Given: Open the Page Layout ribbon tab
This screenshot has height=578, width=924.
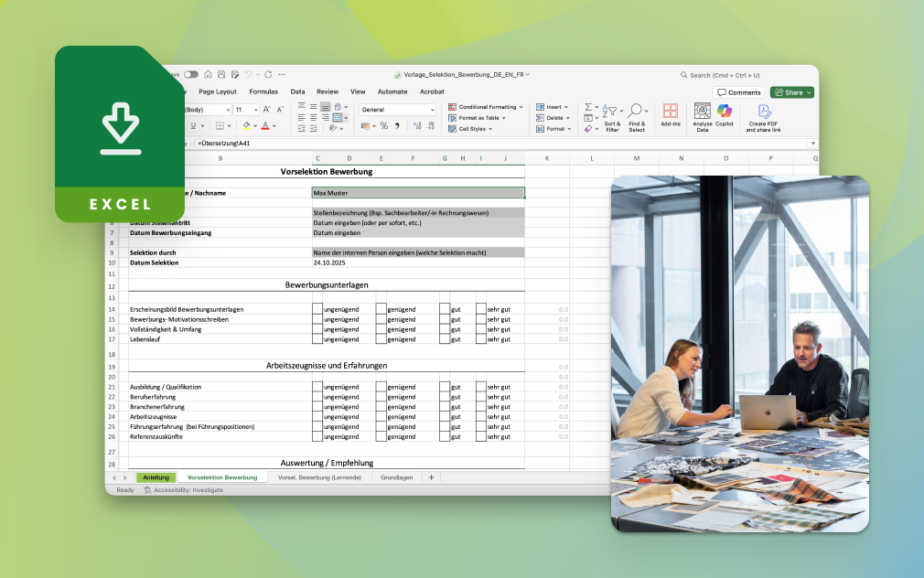Looking at the screenshot, I should pyautogui.click(x=218, y=92).
